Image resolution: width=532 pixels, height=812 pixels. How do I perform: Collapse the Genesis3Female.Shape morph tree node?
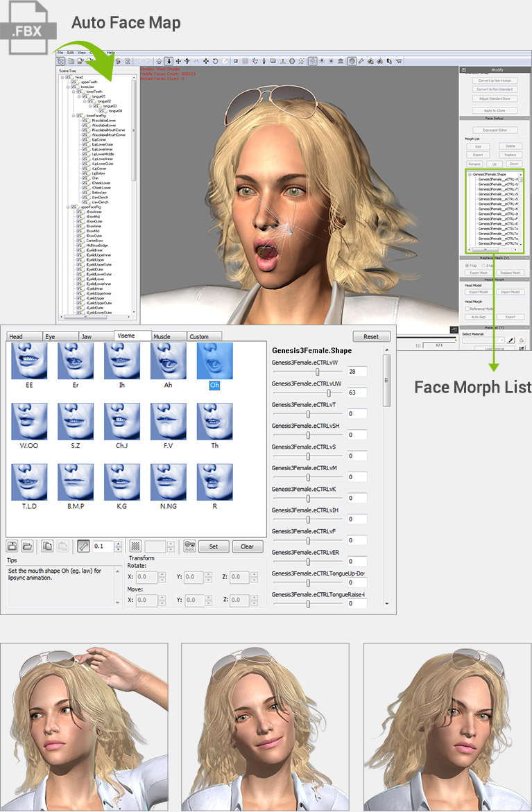(470, 174)
